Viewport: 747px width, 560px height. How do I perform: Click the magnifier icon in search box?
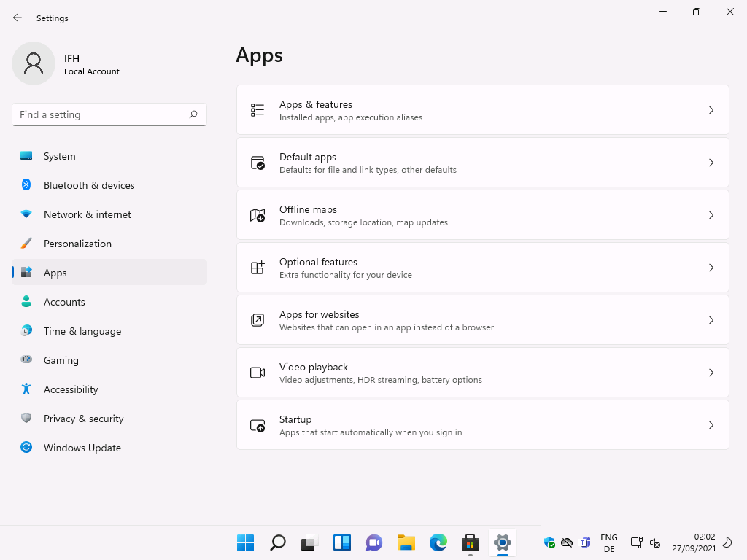193,114
